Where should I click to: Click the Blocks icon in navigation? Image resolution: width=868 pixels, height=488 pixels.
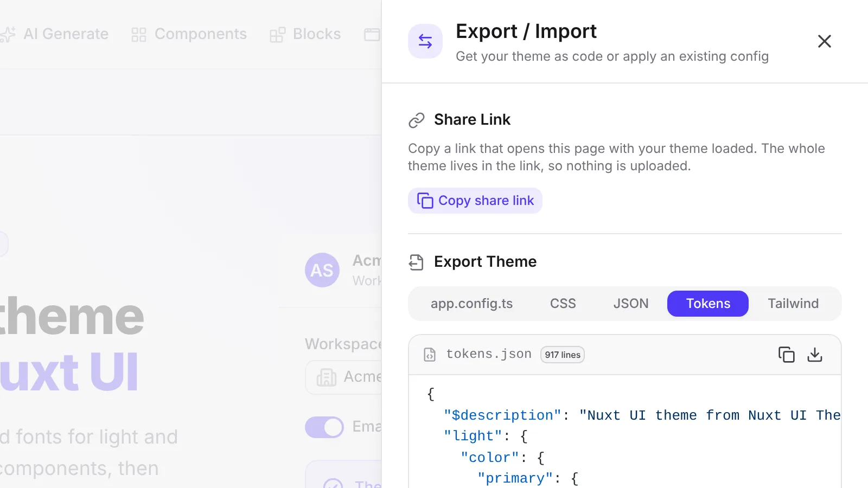[x=277, y=35]
